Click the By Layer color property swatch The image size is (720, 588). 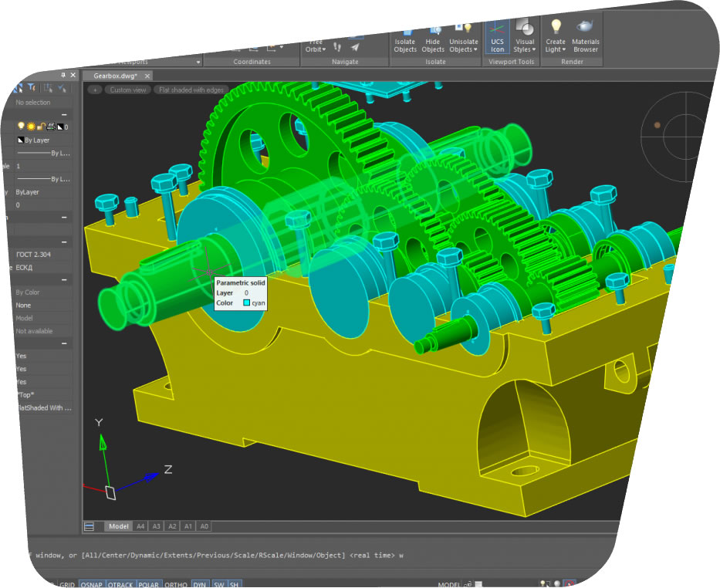(x=21, y=140)
